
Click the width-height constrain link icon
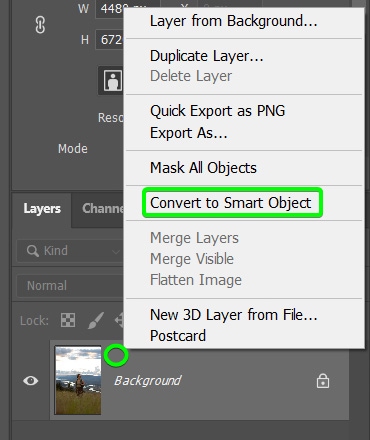pos(40,25)
